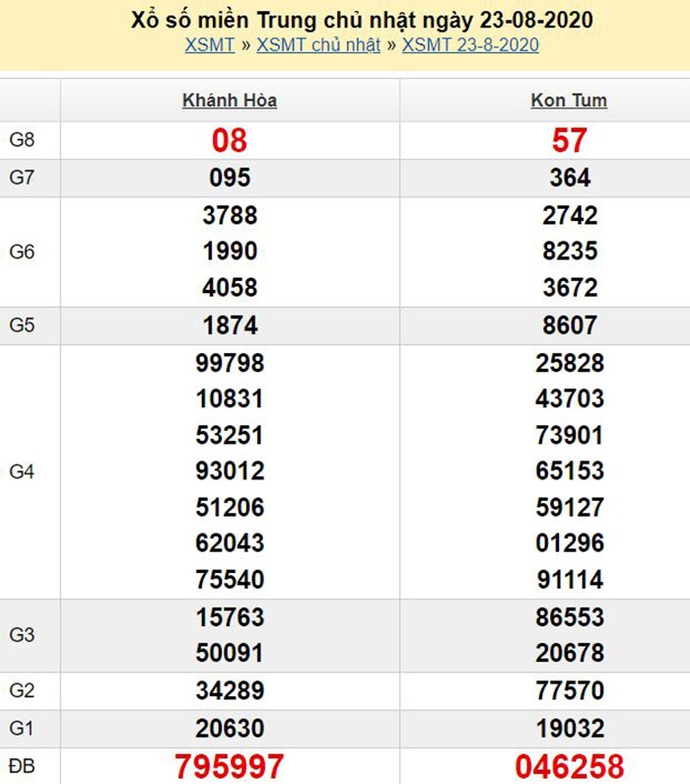Click the G5 number 1874
The height and width of the screenshot is (784, 690).
(x=230, y=325)
